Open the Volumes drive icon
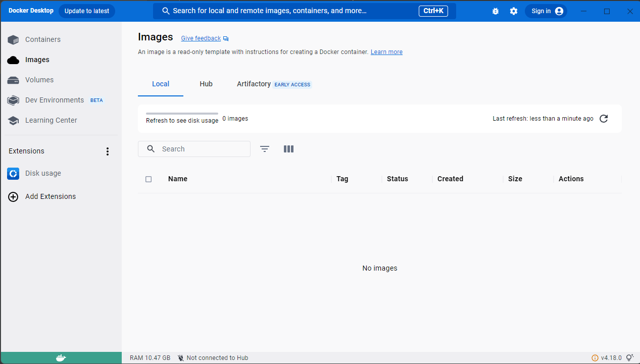This screenshot has height=364, width=640. [x=13, y=80]
